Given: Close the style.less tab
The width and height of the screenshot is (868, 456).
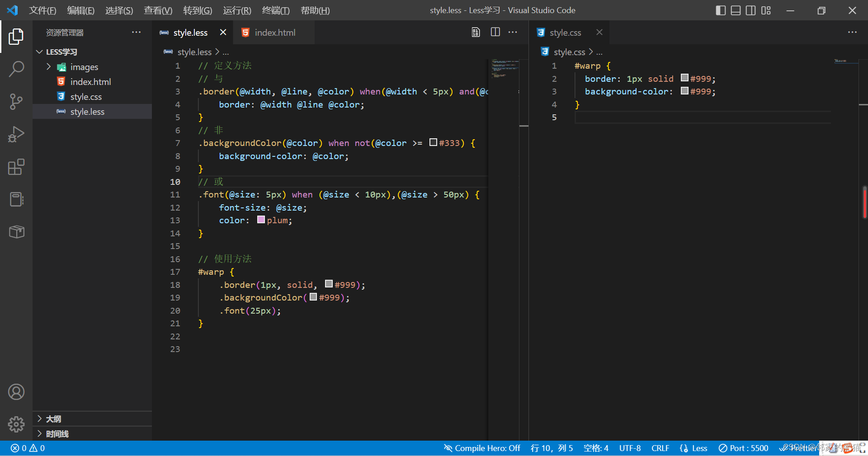Looking at the screenshot, I should click(x=223, y=32).
